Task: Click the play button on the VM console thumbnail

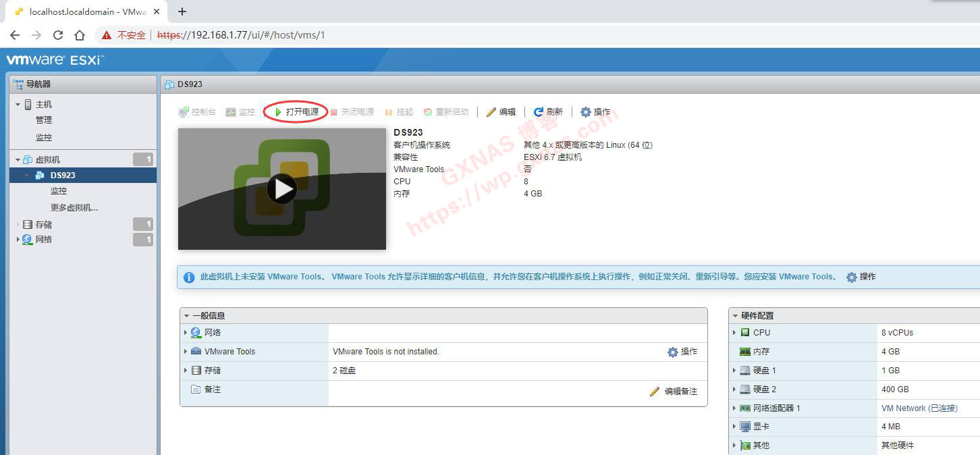Action: (x=281, y=189)
